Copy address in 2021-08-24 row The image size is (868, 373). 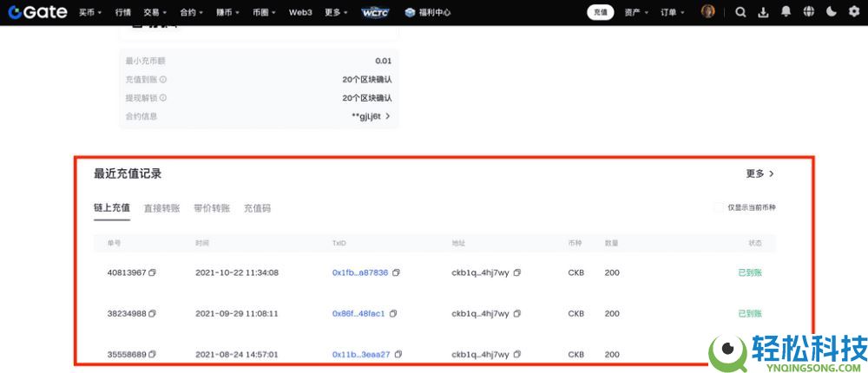coord(517,354)
